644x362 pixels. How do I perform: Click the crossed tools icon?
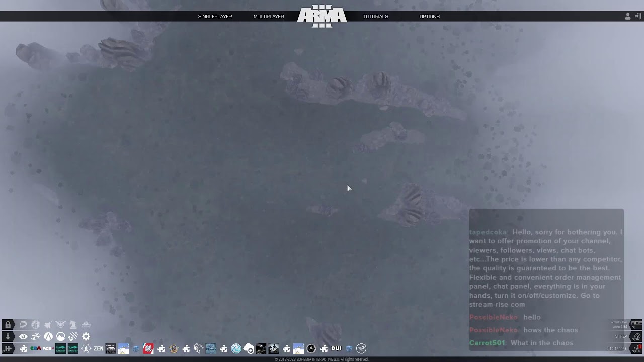tap(36, 337)
